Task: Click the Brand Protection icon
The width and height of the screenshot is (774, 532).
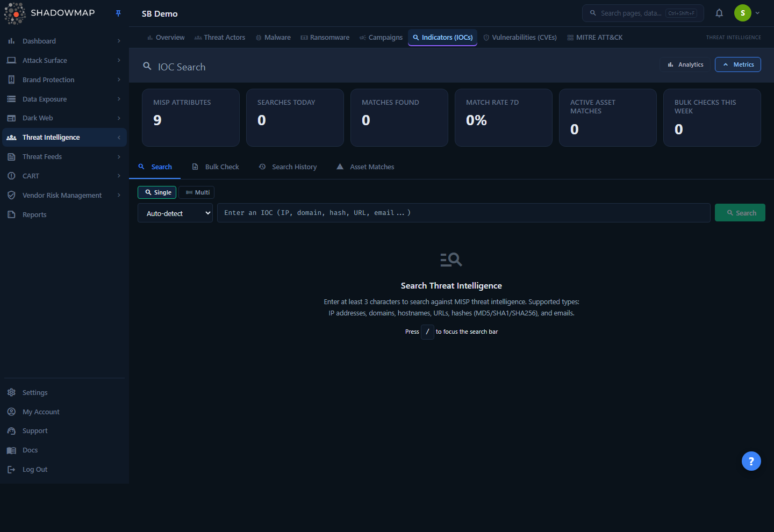Action: coord(11,80)
